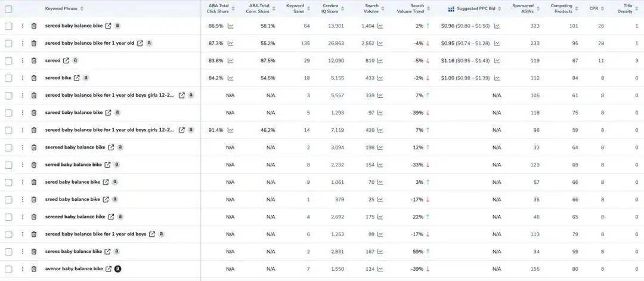
Task: Open external link for "sreed baby balance bike"
Action: tap(106, 200)
